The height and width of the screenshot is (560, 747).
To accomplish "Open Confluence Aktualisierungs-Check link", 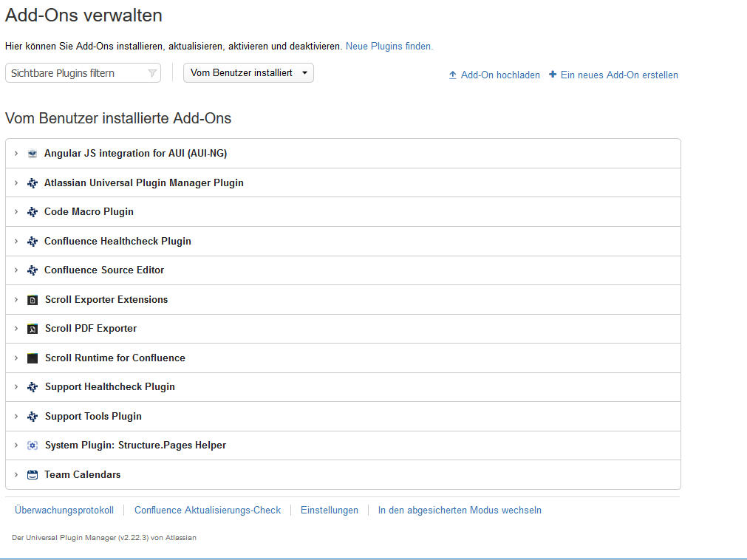I will pos(208,510).
